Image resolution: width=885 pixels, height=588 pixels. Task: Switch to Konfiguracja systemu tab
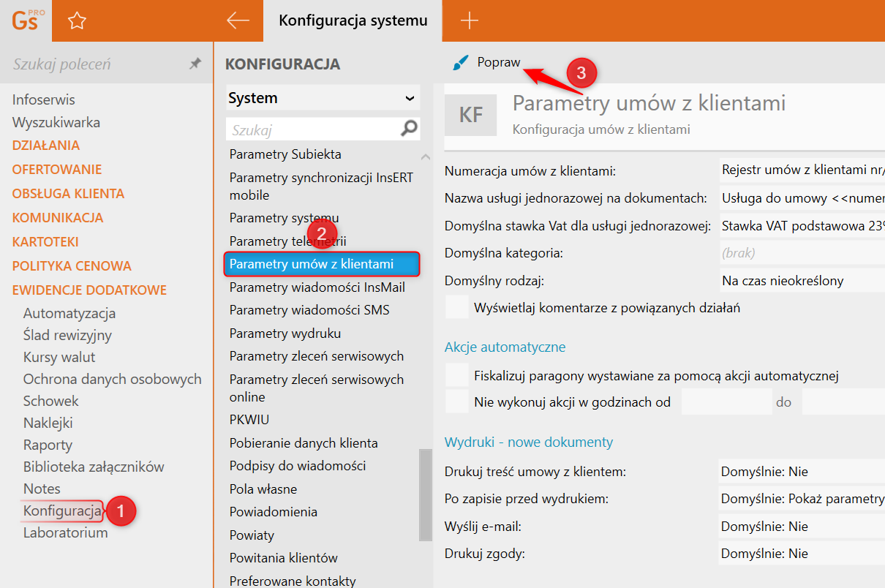coord(353,20)
